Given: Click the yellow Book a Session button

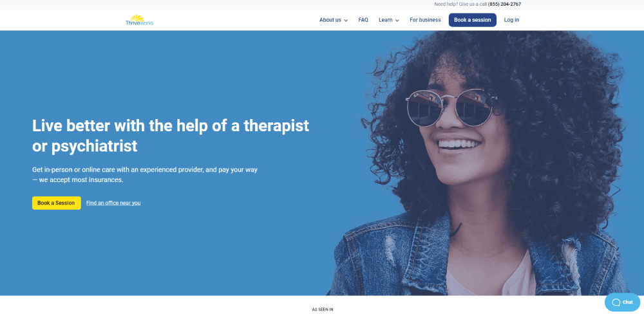Looking at the screenshot, I should [x=56, y=203].
